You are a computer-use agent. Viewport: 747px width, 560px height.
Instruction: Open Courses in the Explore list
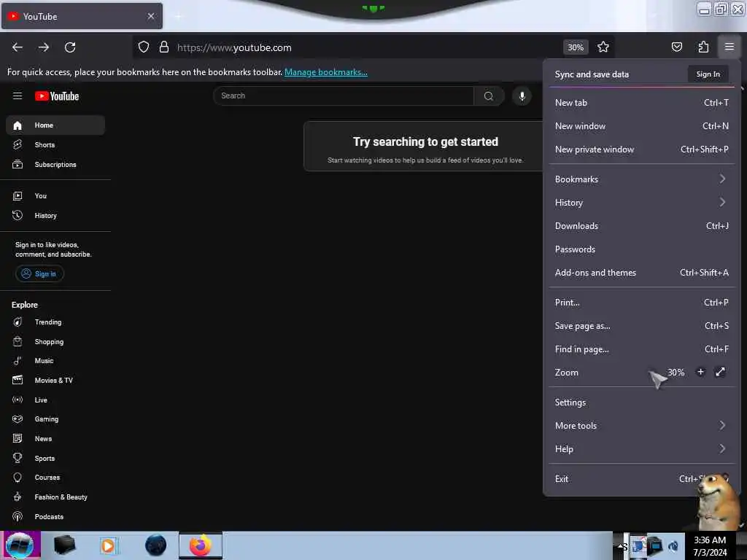[55, 478]
